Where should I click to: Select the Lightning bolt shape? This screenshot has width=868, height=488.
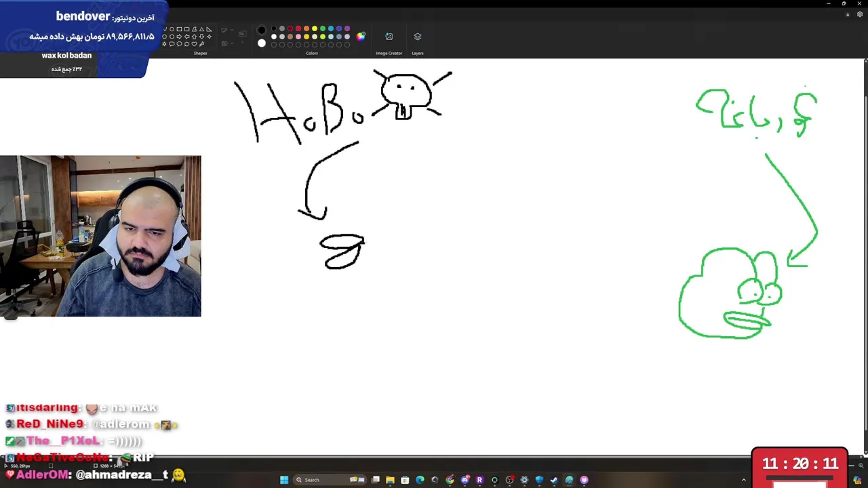coord(201,44)
